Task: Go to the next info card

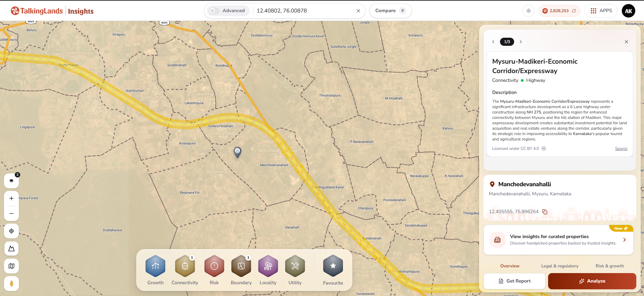Action: click(x=521, y=42)
